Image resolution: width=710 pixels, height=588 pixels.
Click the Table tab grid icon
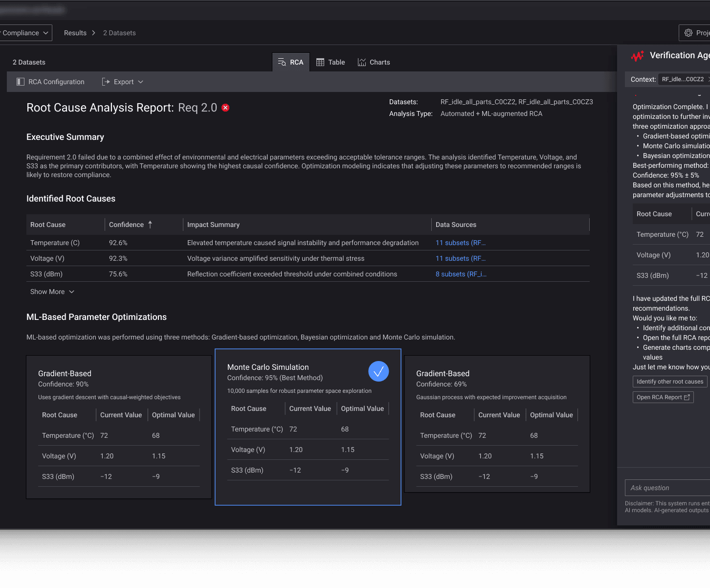pos(320,62)
